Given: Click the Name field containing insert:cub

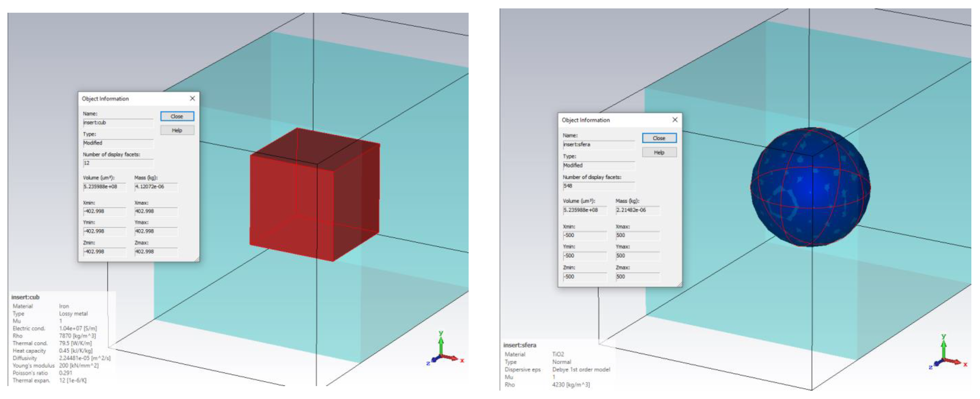Looking at the screenshot, I should [x=117, y=123].
